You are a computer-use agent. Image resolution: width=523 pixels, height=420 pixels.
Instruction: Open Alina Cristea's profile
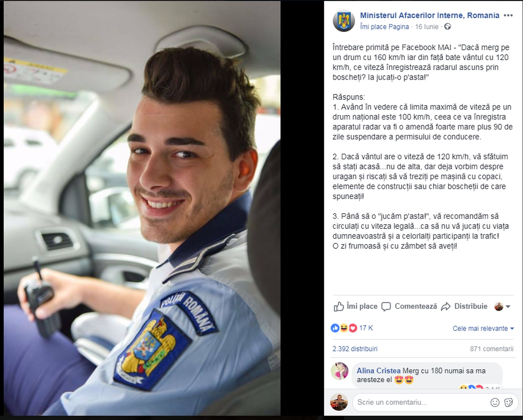click(x=378, y=371)
